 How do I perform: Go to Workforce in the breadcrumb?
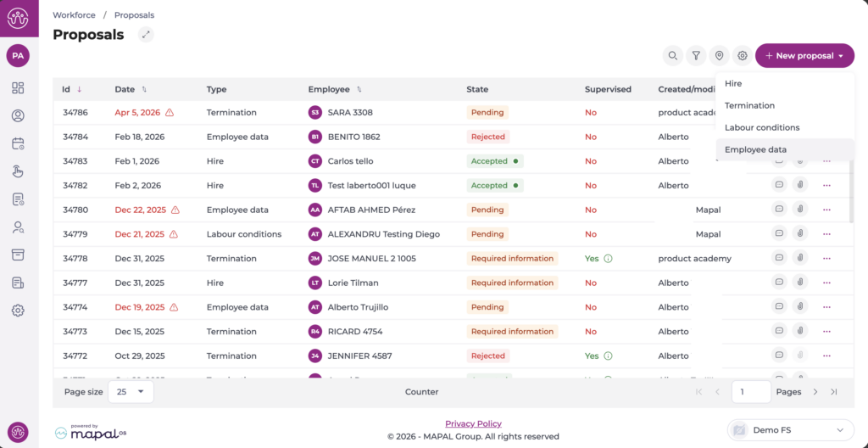pos(73,15)
